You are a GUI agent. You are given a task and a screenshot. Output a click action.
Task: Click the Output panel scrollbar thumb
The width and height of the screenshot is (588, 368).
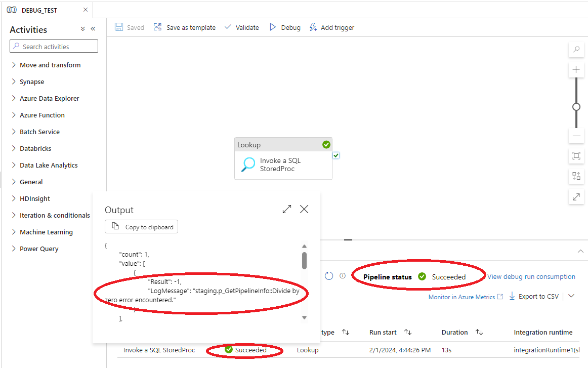tap(305, 260)
